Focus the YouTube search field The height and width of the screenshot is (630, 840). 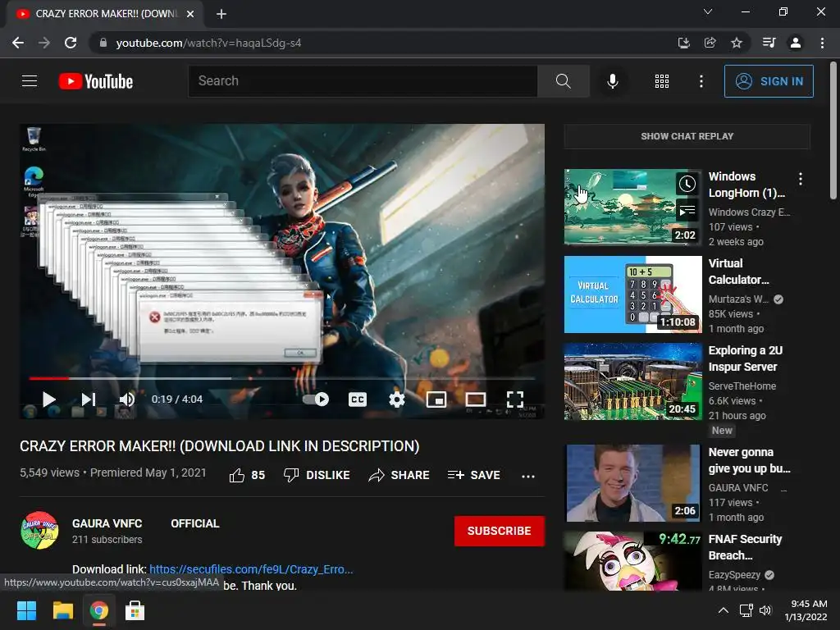point(363,81)
